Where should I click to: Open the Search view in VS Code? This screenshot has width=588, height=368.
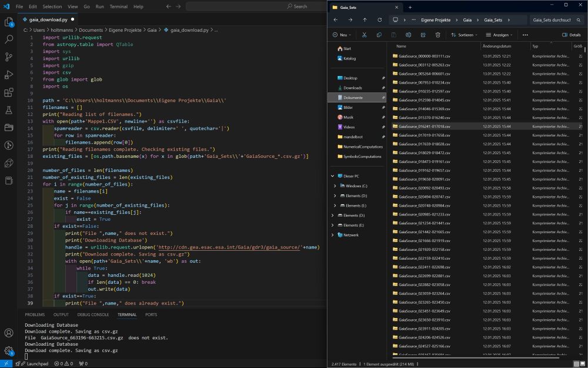coord(9,39)
